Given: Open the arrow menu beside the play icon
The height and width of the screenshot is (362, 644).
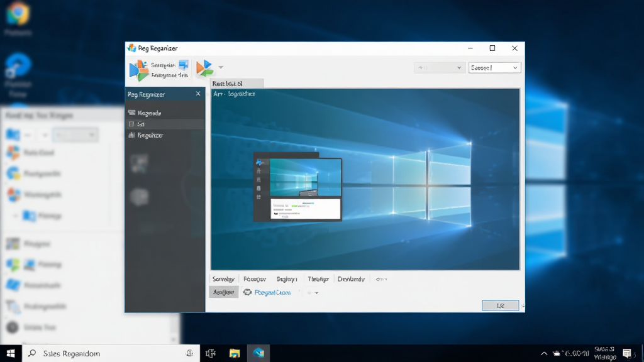Looking at the screenshot, I should click(x=221, y=67).
